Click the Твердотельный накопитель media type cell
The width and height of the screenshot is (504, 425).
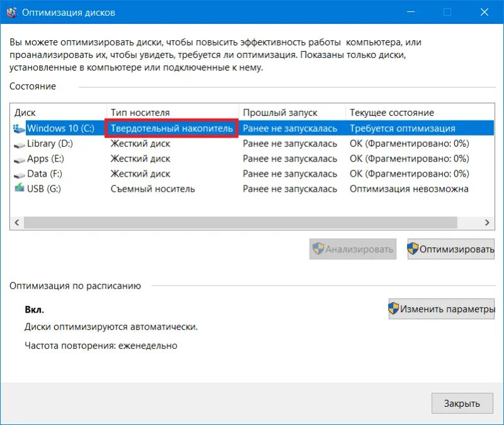click(171, 129)
